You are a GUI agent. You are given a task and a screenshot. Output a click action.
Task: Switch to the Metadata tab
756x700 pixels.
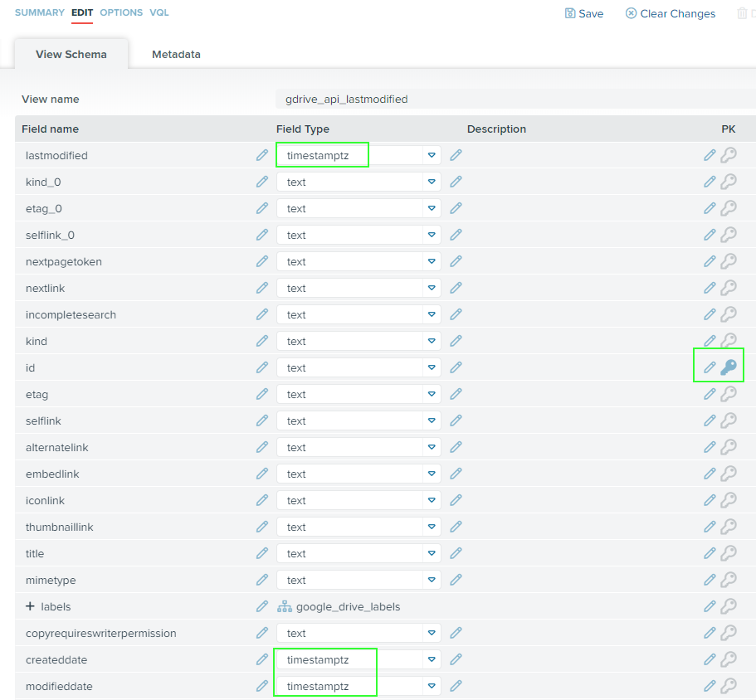pos(176,55)
